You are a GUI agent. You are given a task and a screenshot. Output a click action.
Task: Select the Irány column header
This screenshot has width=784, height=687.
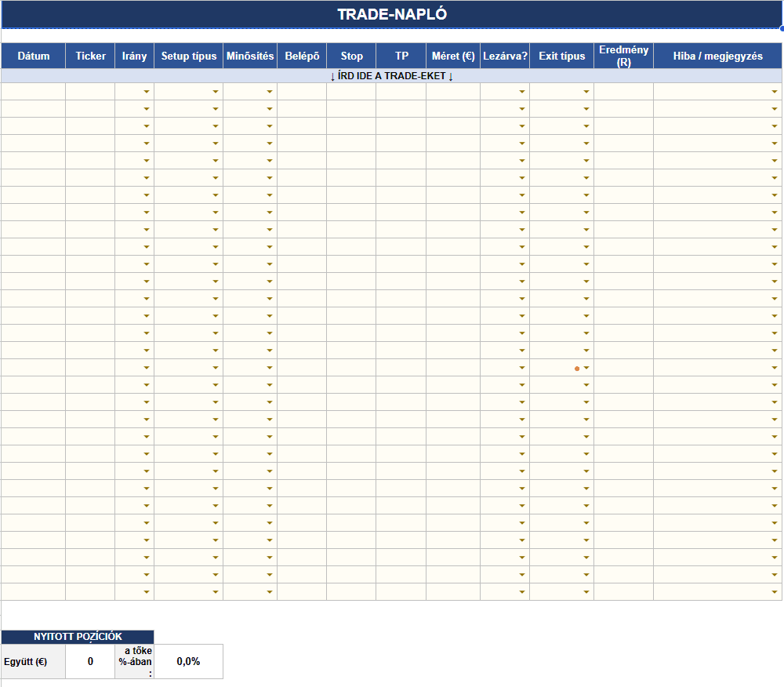(x=135, y=56)
